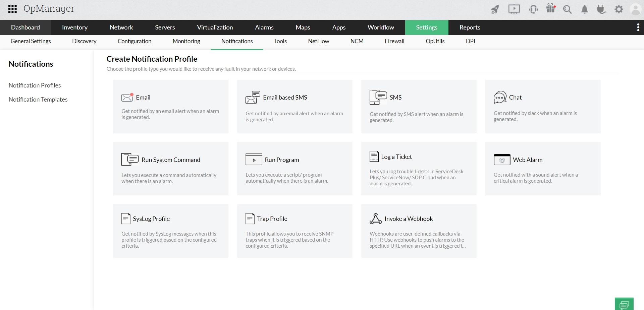Viewport: 644px width, 310px height.
Task: Select the Web Alarm profile card
Action: coord(543,169)
